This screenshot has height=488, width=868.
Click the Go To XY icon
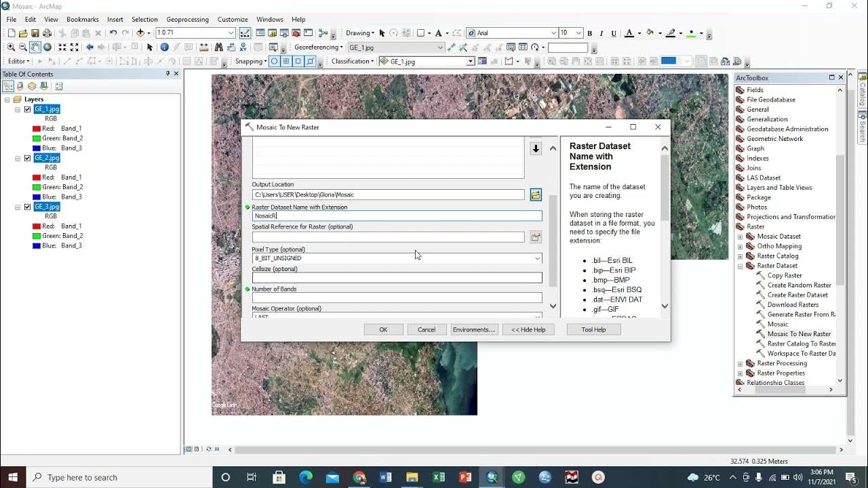point(243,47)
